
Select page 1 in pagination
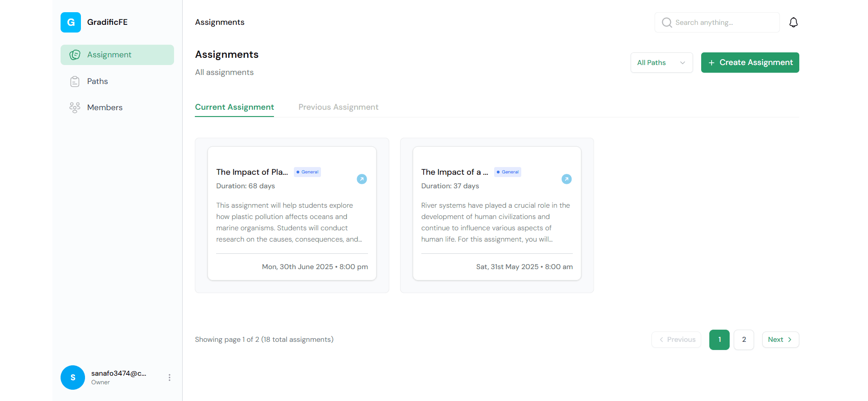tap(719, 340)
